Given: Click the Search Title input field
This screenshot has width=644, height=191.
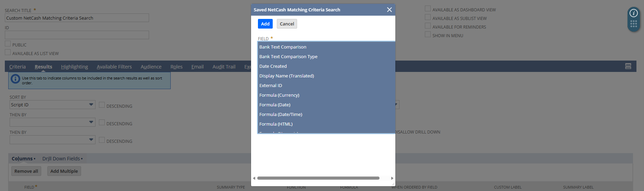Looking at the screenshot, I should 77,18.
